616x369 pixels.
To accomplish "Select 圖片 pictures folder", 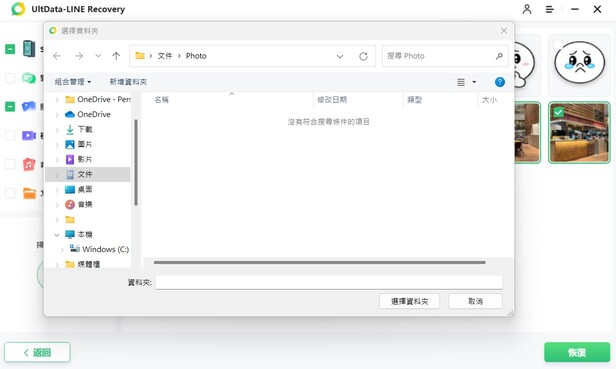I will point(79,144).
